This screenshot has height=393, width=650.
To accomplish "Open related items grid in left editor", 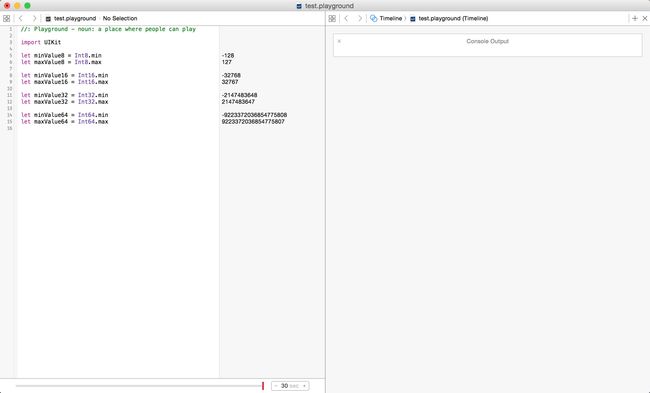I will pyautogui.click(x=6, y=18).
